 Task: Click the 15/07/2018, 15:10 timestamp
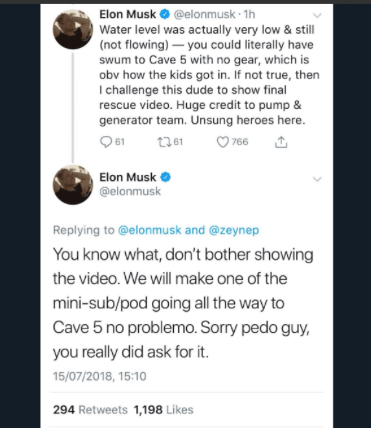point(100,376)
